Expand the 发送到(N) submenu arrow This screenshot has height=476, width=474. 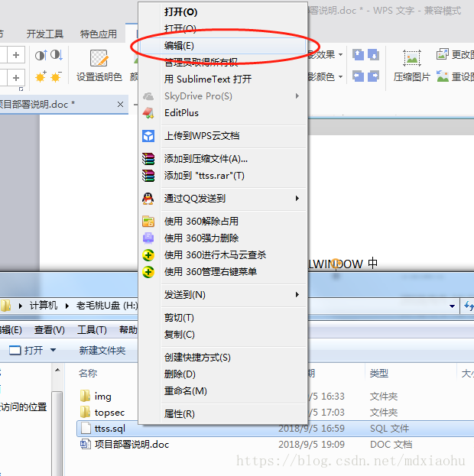pos(297,295)
